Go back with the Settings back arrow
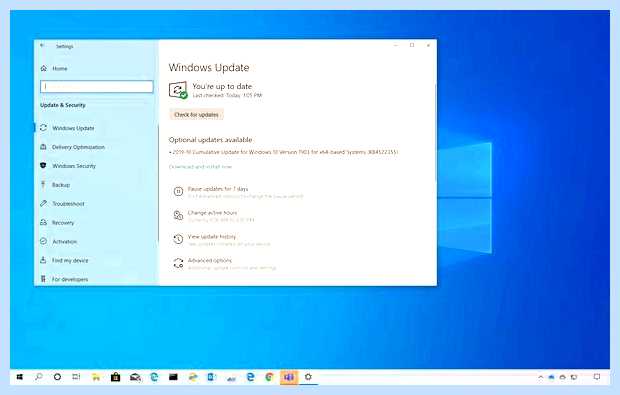Viewport: 620px width, 395px height. [42, 46]
